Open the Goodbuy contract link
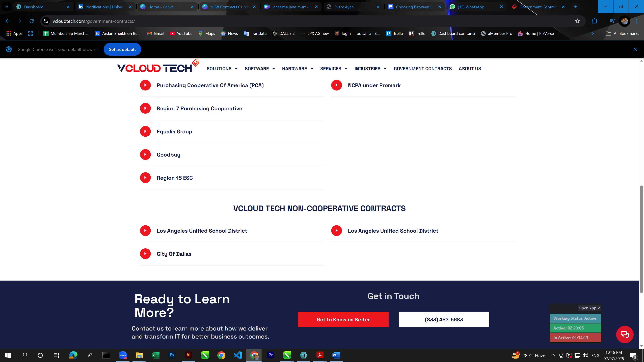The width and height of the screenshot is (644, 362). click(168, 155)
